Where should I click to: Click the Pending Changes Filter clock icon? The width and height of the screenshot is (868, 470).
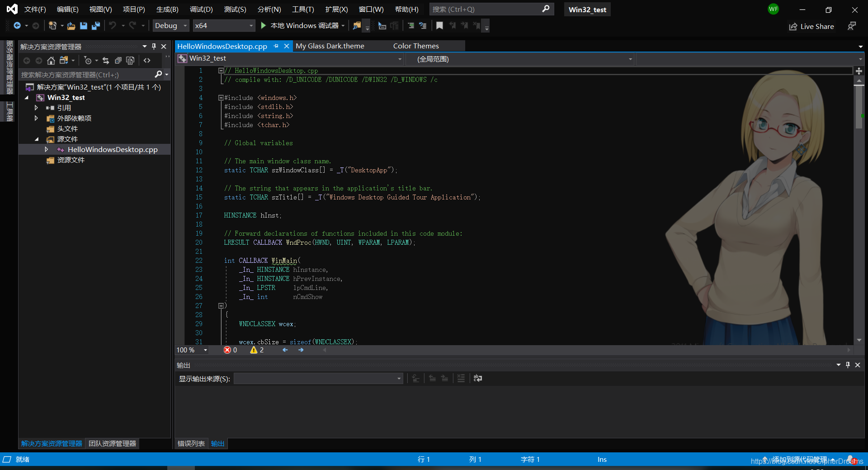tap(88, 61)
